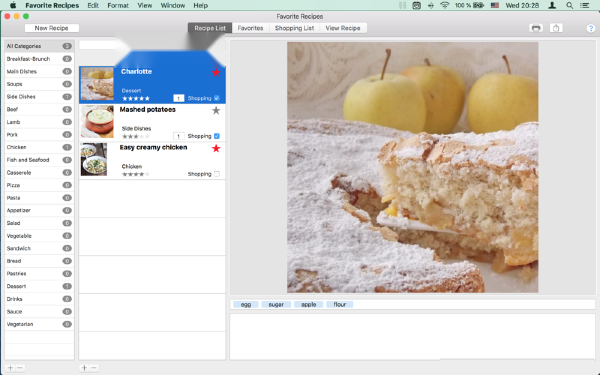This screenshot has height=375, width=600.
Task: Switch to the Shopping List tab
Action: pos(294,28)
